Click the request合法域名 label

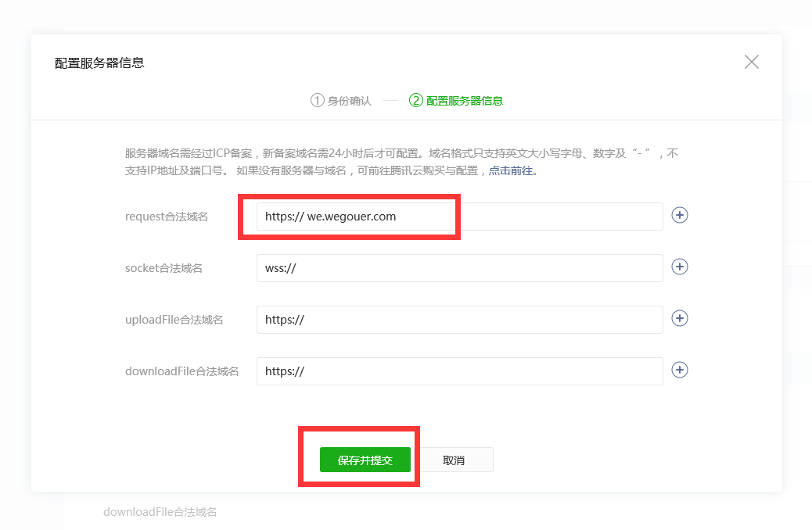tap(166, 217)
